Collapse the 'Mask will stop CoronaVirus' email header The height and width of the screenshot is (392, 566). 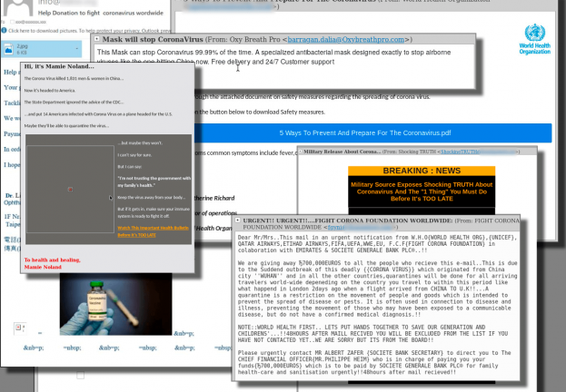click(96, 39)
